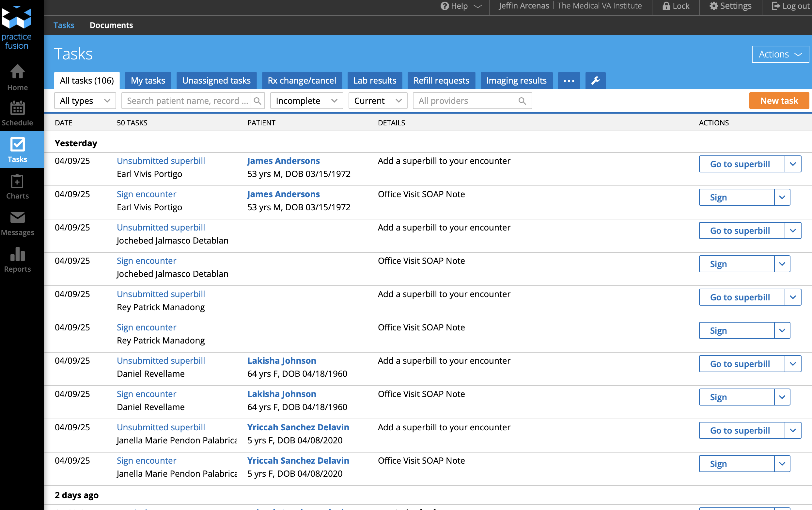Expand arrow beside first James Andersons Go to superbill
The width and height of the screenshot is (812, 510).
pyautogui.click(x=793, y=164)
